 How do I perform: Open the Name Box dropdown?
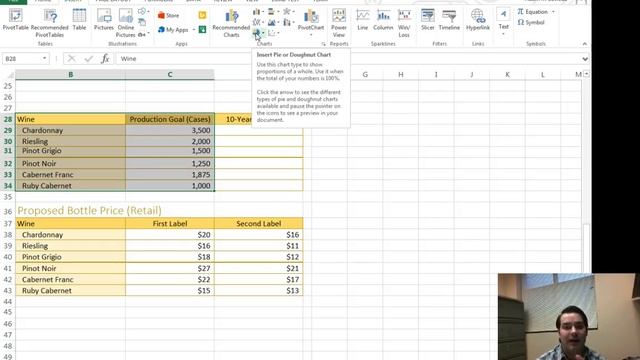[44, 58]
